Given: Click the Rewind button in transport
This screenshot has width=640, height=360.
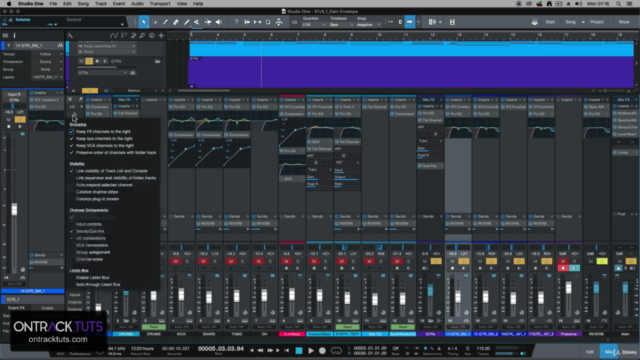Looking at the screenshot, I should (x=260, y=351).
